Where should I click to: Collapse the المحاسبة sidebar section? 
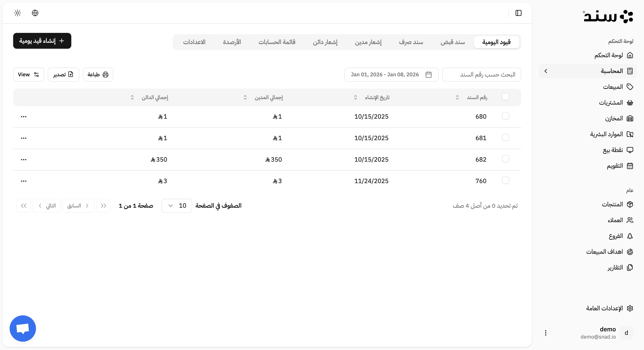(x=546, y=71)
